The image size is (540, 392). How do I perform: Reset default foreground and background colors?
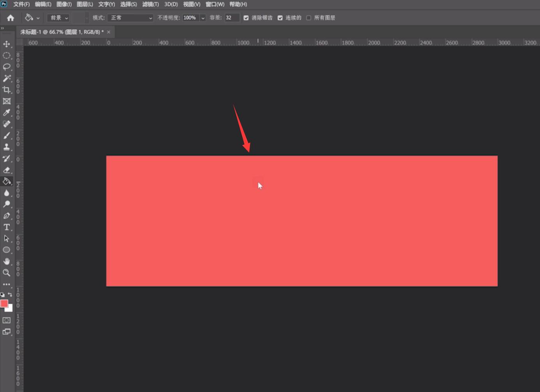(x=3, y=295)
